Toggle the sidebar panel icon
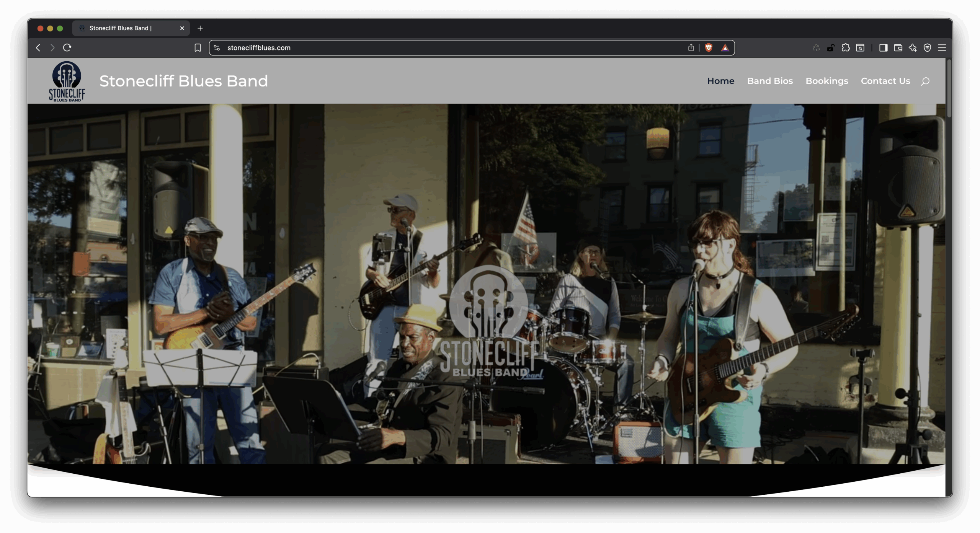Image resolution: width=980 pixels, height=533 pixels. pos(883,47)
